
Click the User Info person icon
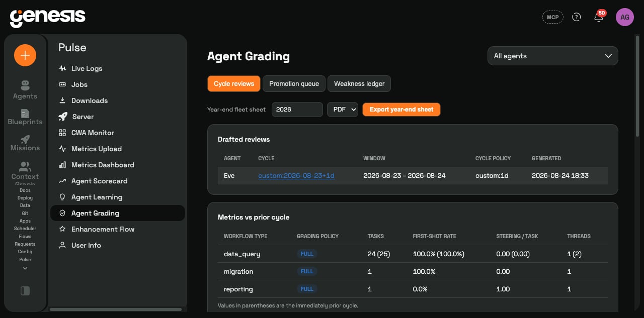62,245
